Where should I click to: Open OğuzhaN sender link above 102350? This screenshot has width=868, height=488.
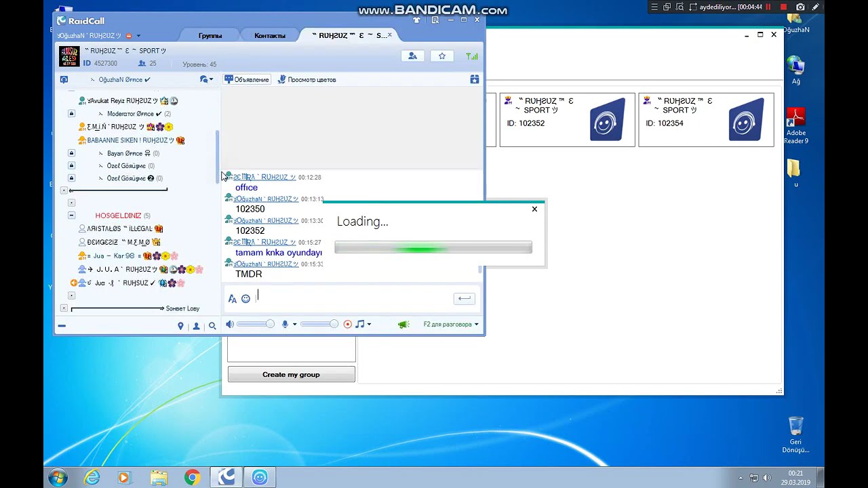[x=266, y=199]
